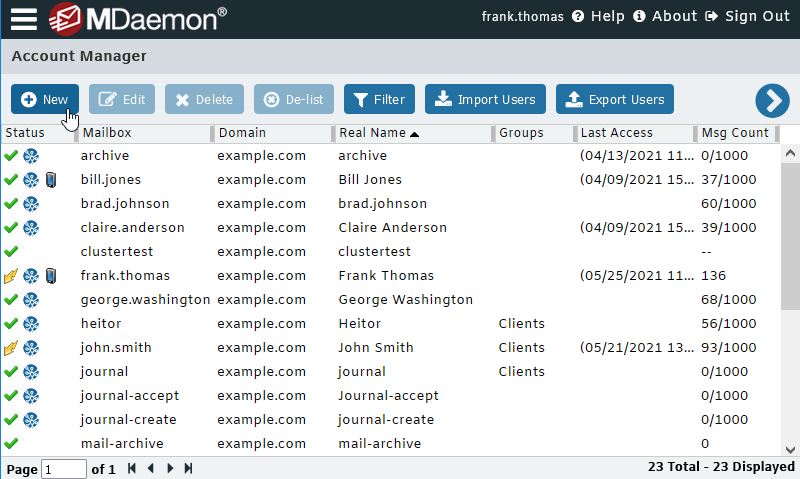Screen dimensions: 800x479
Task: Click bill.jones blue webmail icon
Action: pos(31,180)
